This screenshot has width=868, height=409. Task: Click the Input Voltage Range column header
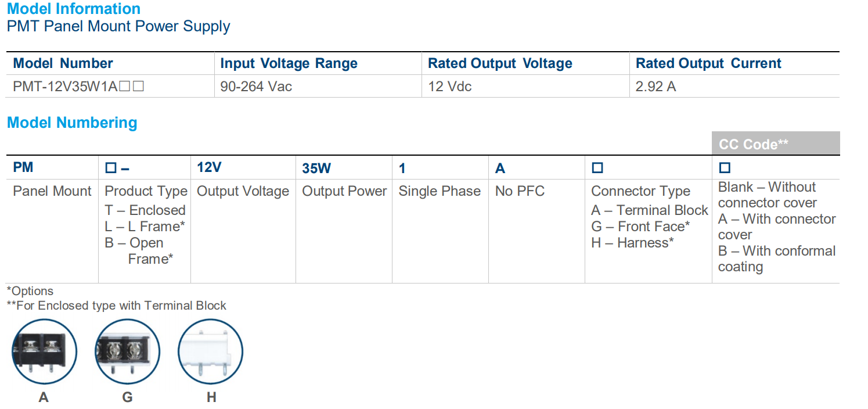pyautogui.click(x=289, y=63)
